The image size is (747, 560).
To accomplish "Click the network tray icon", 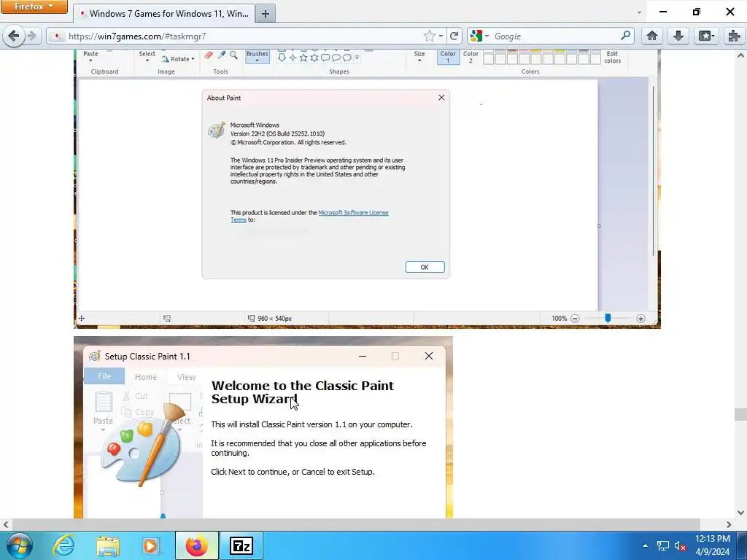I will (x=663, y=545).
